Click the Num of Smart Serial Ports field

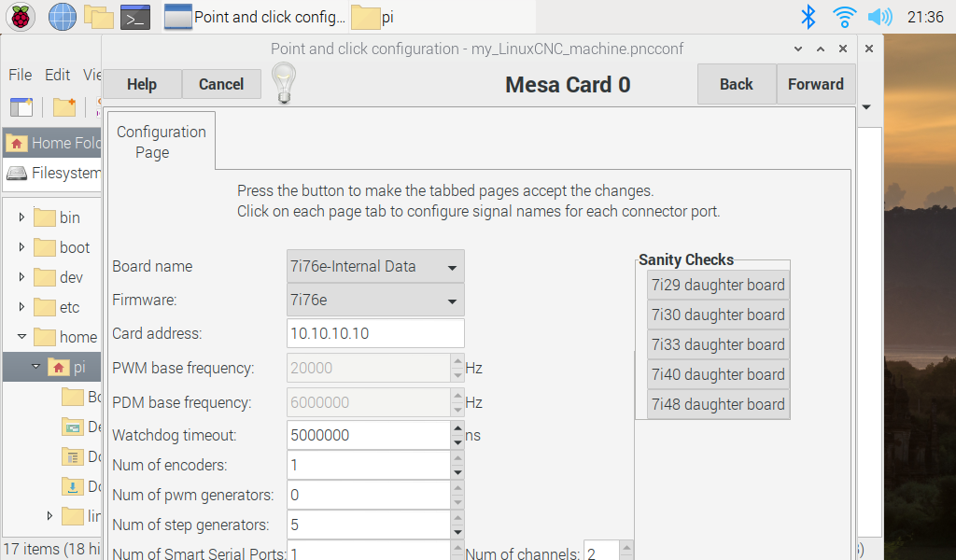369,551
